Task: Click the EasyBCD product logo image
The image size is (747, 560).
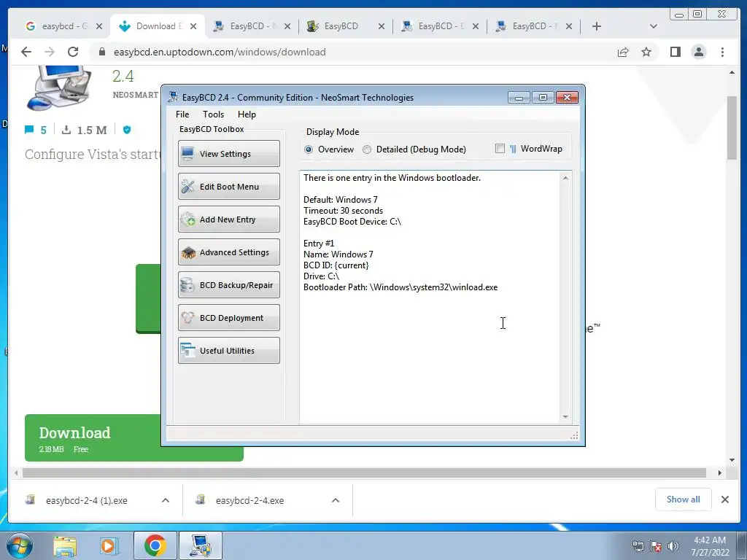Action: [60, 88]
